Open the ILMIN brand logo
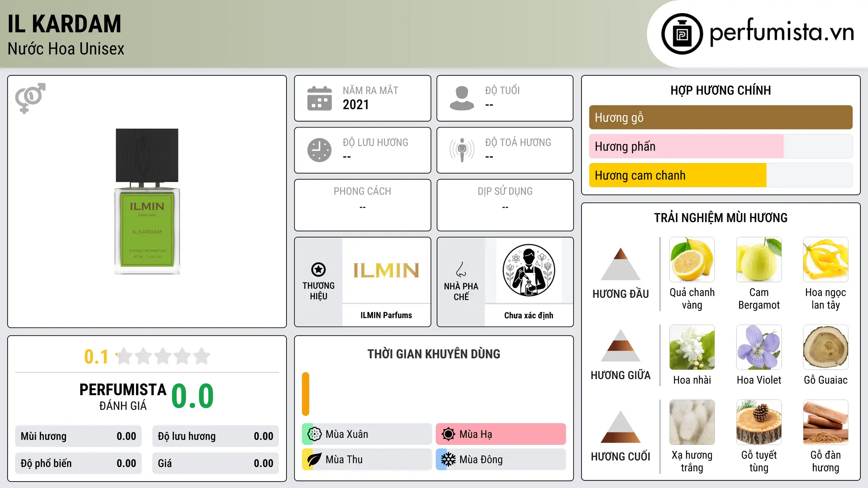The height and width of the screenshot is (488, 868). (x=386, y=270)
